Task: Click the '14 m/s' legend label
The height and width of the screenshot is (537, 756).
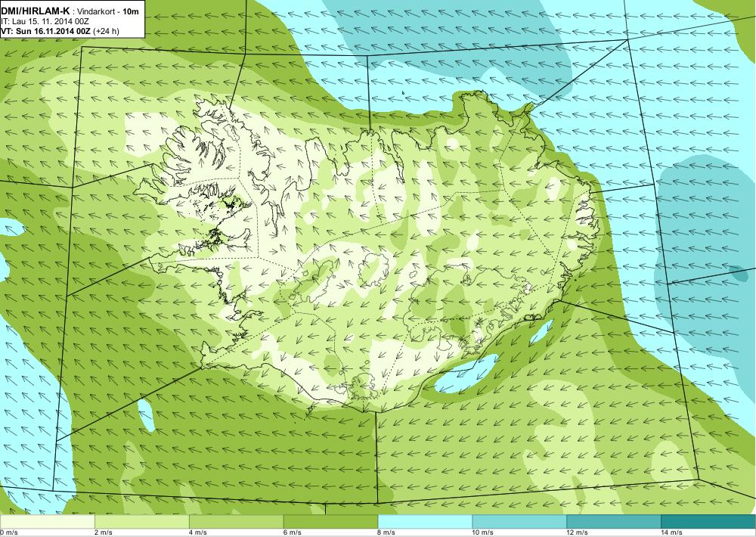Action: pyautogui.click(x=673, y=532)
